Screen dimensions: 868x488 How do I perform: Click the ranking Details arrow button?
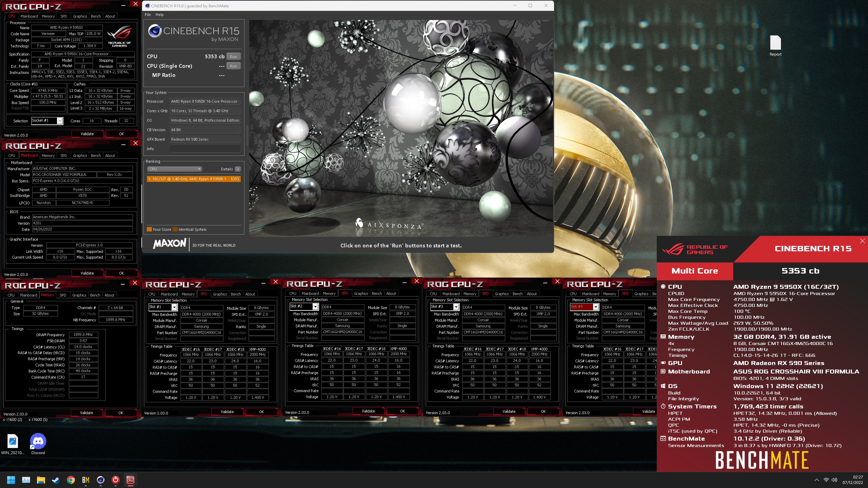(x=238, y=169)
